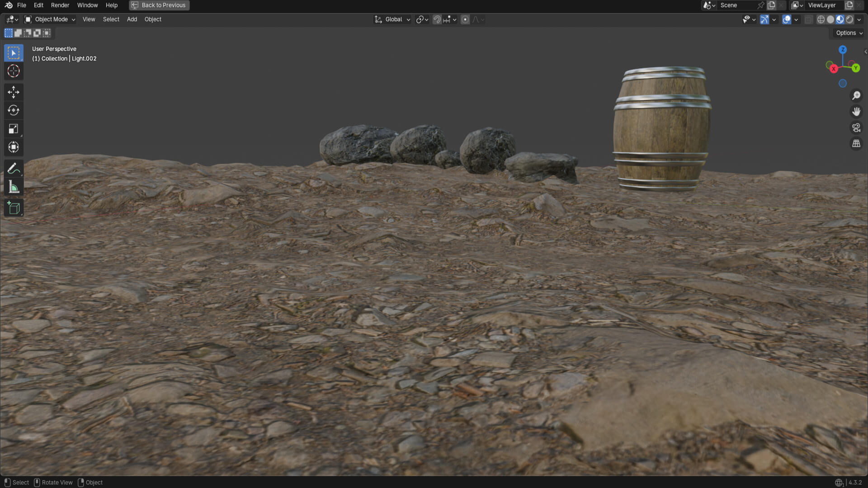Activate the Annotate tool

point(14,169)
